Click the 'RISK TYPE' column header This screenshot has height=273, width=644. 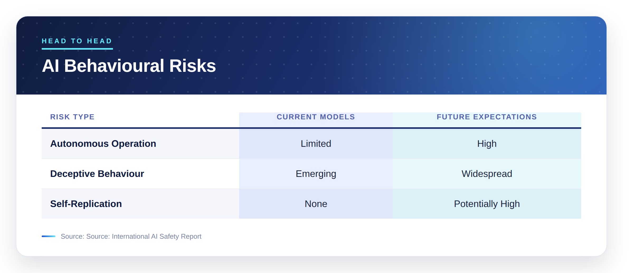pyautogui.click(x=72, y=117)
